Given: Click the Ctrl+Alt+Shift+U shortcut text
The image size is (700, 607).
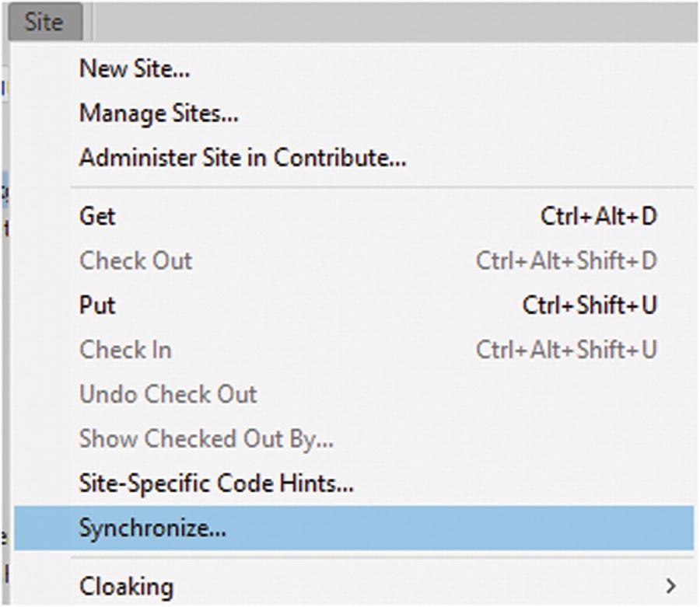Looking at the screenshot, I should [566, 350].
